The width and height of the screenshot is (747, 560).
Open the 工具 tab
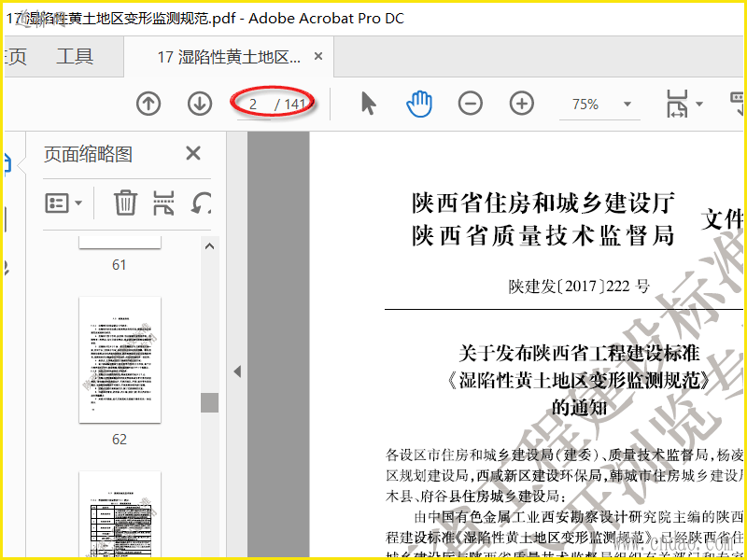[75, 57]
